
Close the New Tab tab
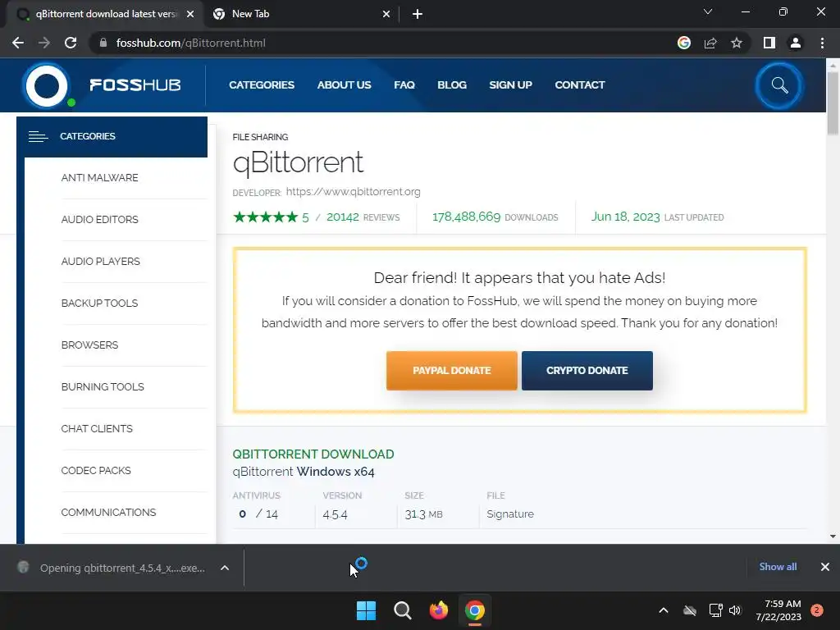click(386, 15)
